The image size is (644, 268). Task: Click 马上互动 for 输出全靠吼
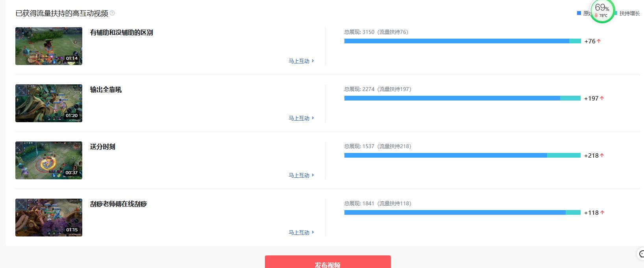pos(301,118)
